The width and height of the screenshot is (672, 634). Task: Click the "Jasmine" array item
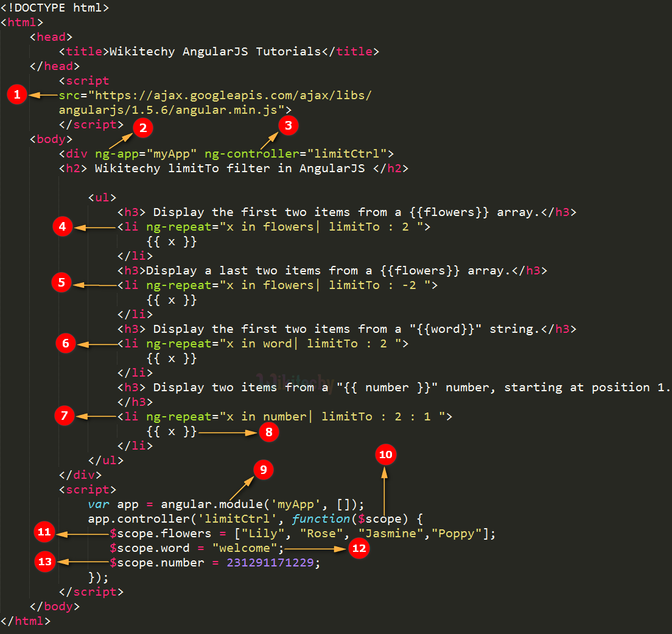click(387, 534)
